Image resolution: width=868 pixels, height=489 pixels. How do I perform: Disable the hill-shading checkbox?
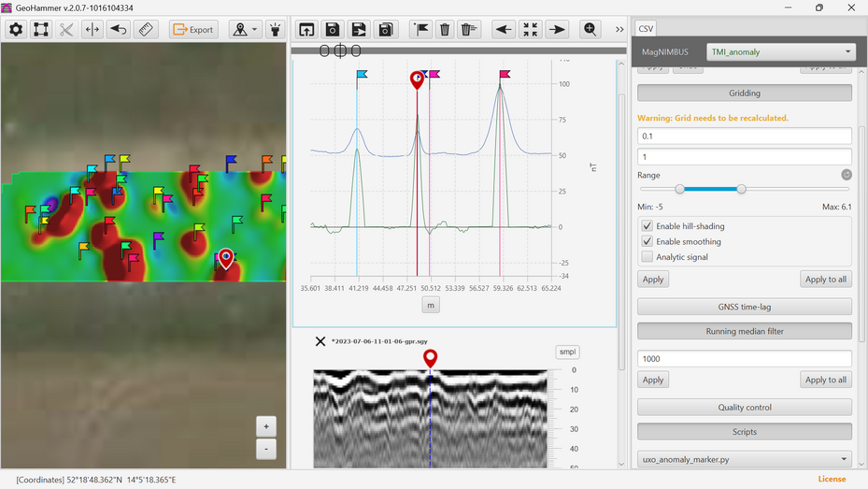[x=647, y=226]
